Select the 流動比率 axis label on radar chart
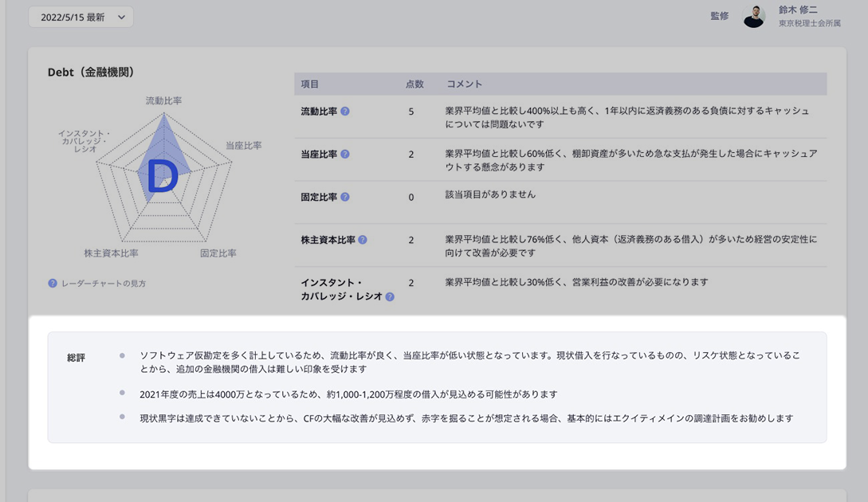868x502 pixels. tap(163, 101)
